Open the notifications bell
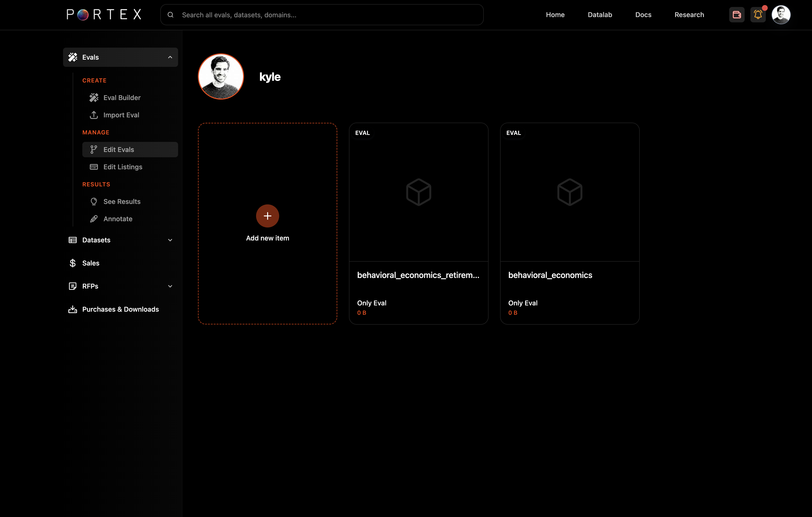This screenshot has width=812, height=517. 758,15
